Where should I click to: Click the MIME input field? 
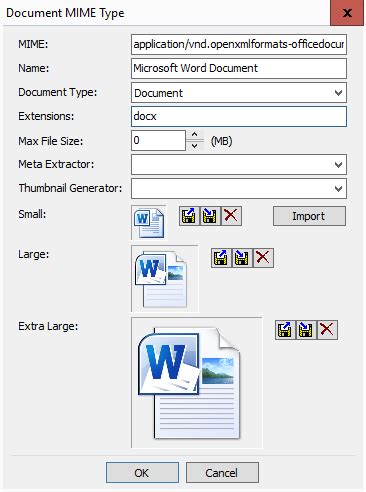click(239, 44)
